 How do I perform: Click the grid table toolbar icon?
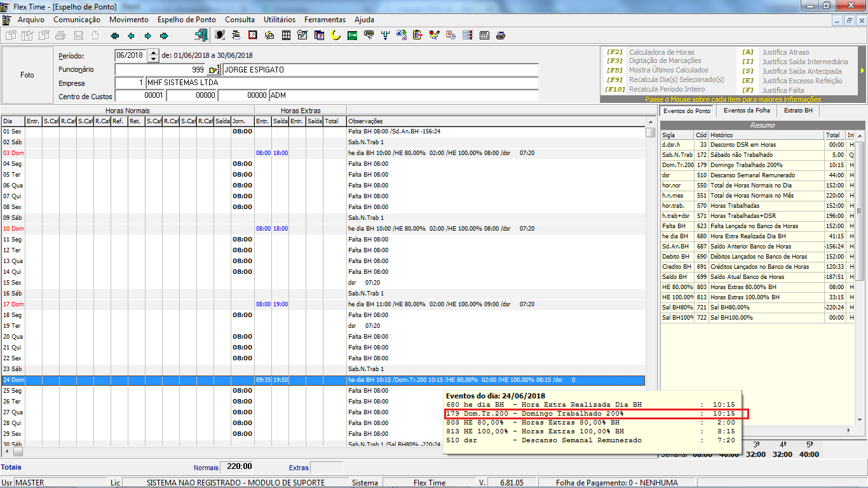tap(286, 36)
